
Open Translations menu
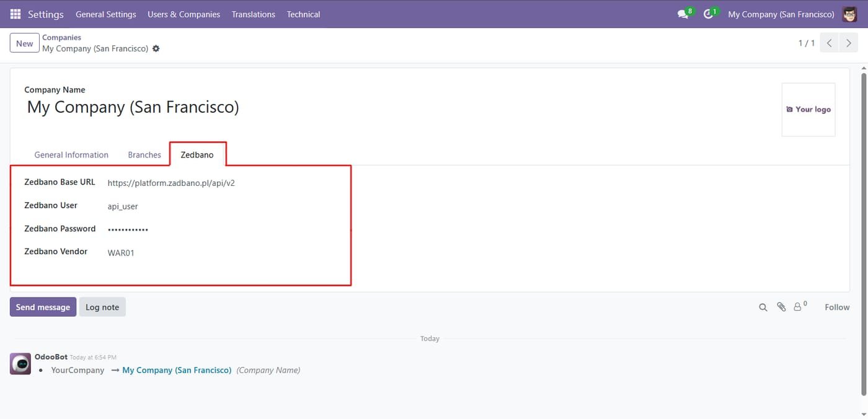click(x=254, y=14)
